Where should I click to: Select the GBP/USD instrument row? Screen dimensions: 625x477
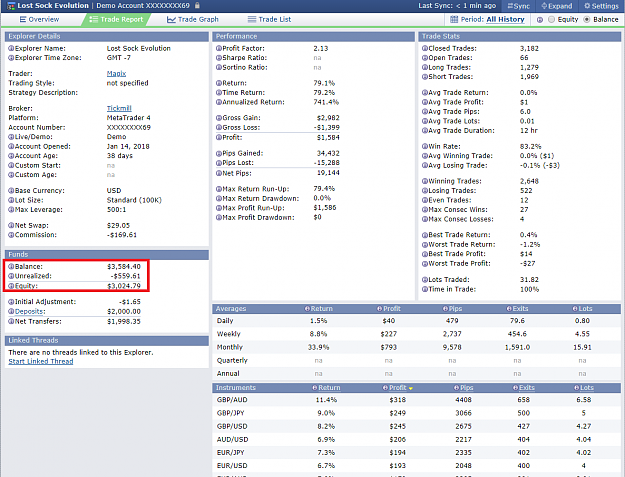pyautogui.click(x=417, y=426)
